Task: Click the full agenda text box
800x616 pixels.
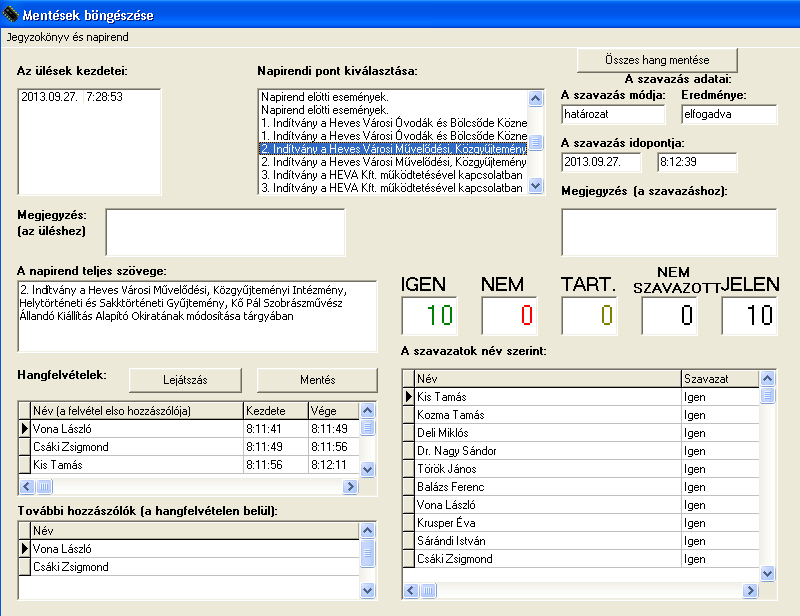Action: [197, 316]
